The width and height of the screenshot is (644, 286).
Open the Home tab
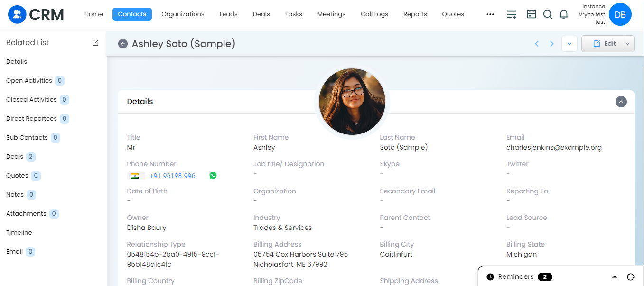click(93, 14)
